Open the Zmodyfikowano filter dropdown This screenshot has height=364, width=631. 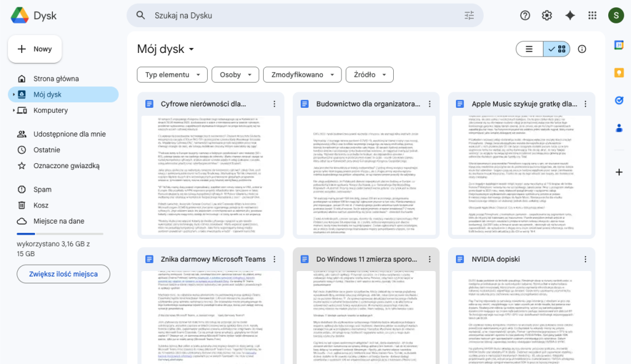[x=302, y=75]
